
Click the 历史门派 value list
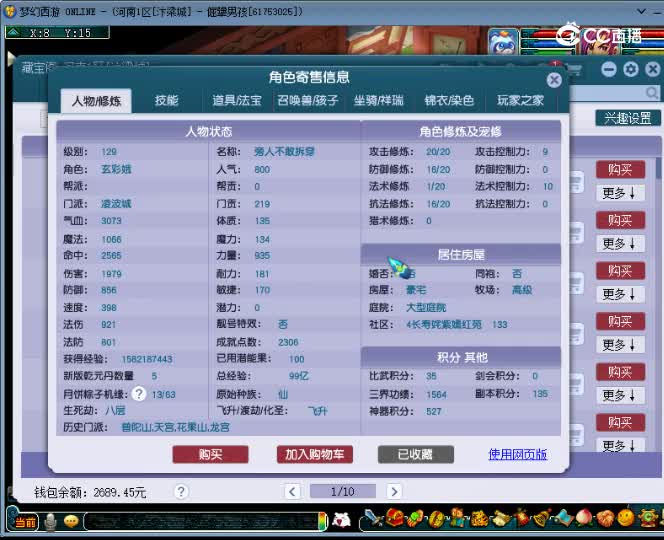tap(175, 427)
